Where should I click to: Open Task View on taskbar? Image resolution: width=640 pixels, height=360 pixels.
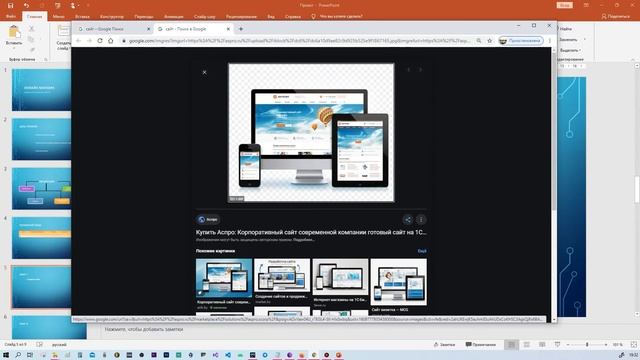30,355
